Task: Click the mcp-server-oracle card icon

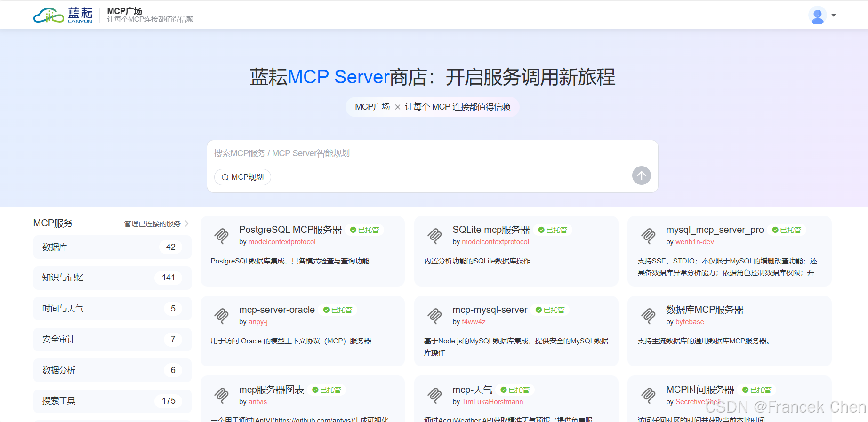Action: point(222,315)
